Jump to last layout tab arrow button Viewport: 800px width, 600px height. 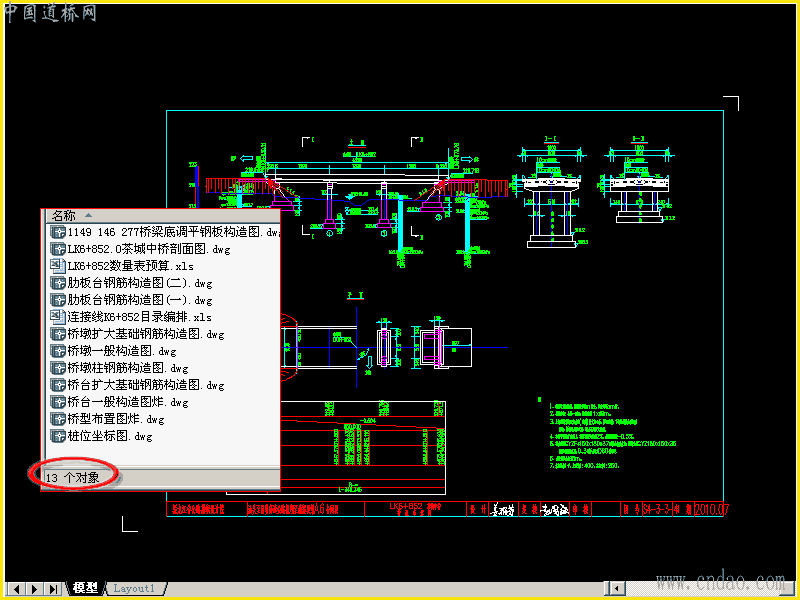pyautogui.click(x=53, y=589)
